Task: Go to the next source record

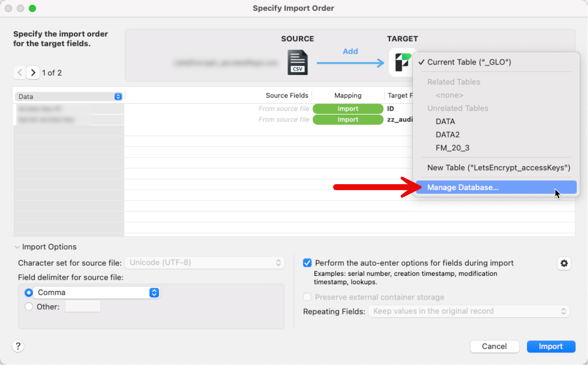Action: click(33, 73)
